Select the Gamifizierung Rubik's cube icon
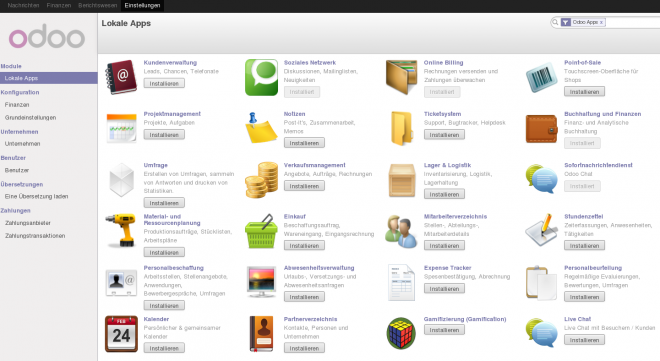 point(402,333)
